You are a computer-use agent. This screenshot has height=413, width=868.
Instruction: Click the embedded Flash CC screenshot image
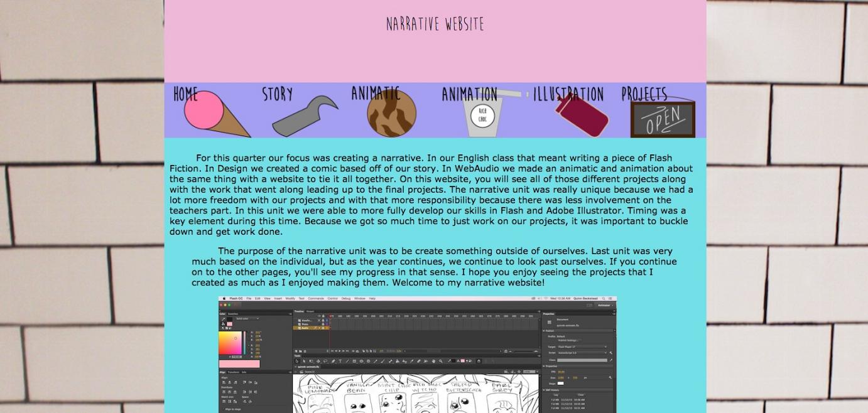[418, 355]
